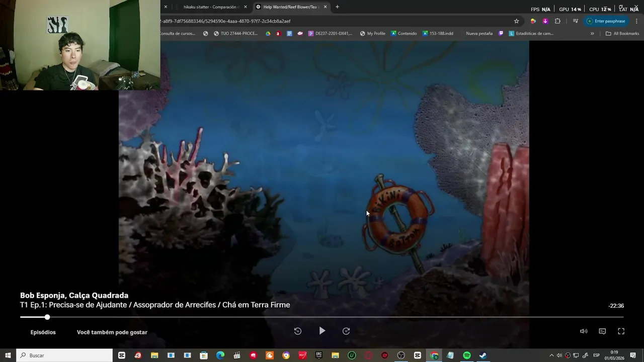Click the Buscar taskbar search box
644x362 pixels.
click(64, 355)
